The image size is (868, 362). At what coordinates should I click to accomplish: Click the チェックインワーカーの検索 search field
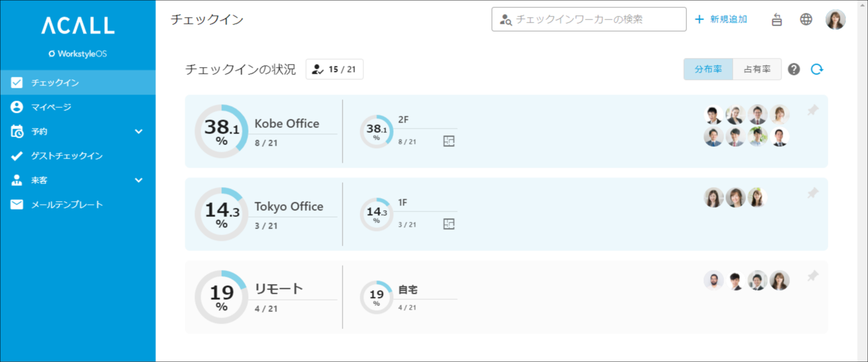[597, 20]
